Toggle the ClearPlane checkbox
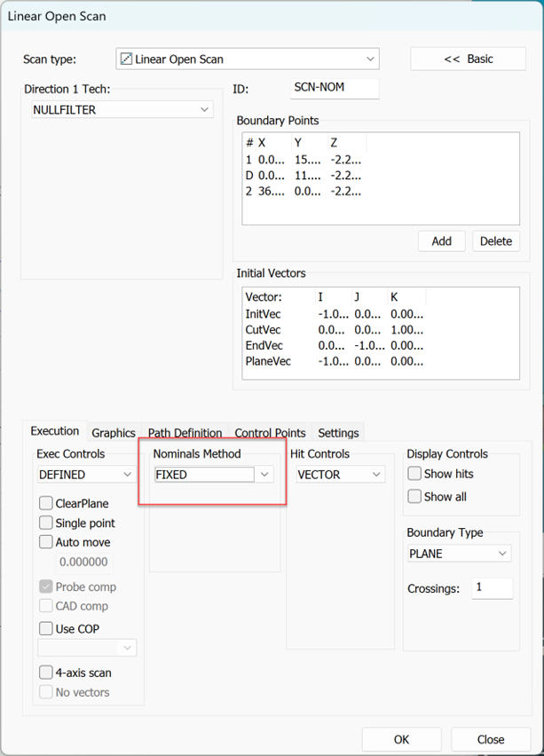The width and height of the screenshot is (544, 756). pos(46,503)
